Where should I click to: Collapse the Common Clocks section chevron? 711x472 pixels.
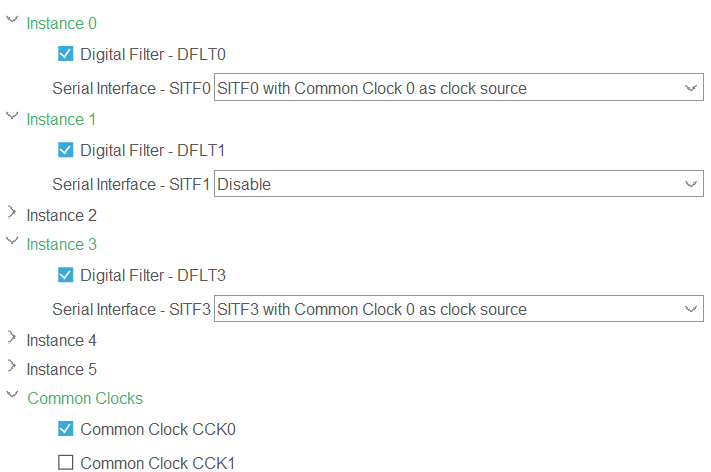(11, 396)
